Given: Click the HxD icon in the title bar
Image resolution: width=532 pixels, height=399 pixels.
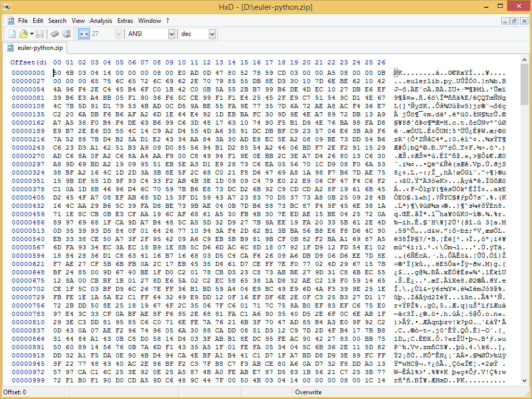Looking at the screenshot, I should coord(7,7).
